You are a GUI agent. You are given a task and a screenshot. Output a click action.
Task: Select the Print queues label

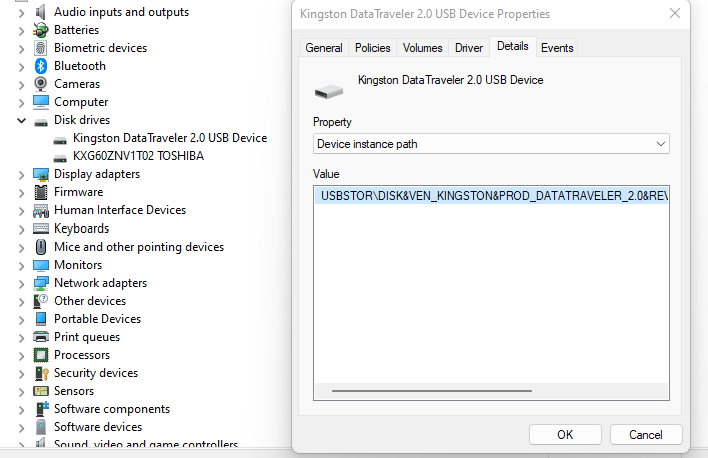pyautogui.click(x=87, y=337)
